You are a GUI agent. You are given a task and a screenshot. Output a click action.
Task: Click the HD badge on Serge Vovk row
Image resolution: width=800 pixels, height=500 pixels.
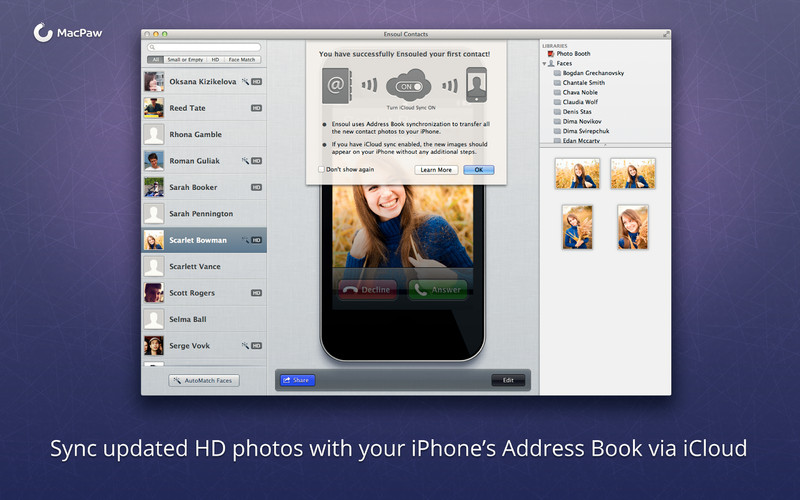[257, 345]
